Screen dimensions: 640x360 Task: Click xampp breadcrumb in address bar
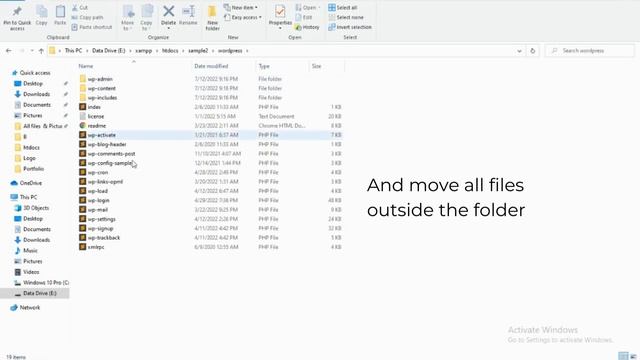[144, 51]
